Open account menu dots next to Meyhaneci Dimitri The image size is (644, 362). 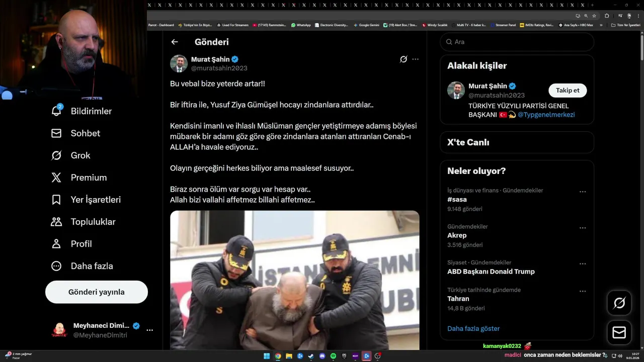tap(149, 330)
